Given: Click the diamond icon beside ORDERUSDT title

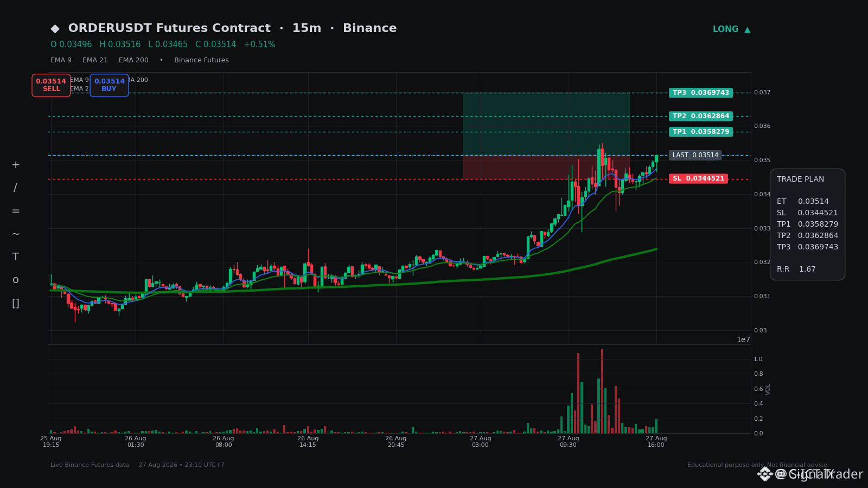Looking at the screenshot, I should click(x=55, y=29).
